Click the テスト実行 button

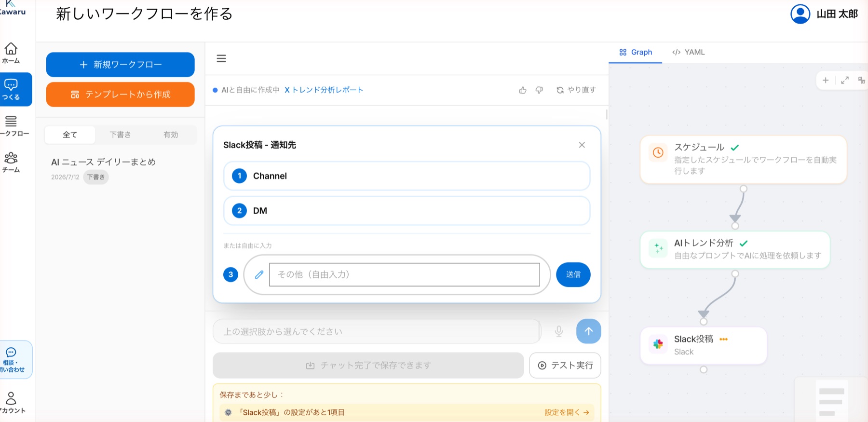pyautogui.click(x=565, y=366)
